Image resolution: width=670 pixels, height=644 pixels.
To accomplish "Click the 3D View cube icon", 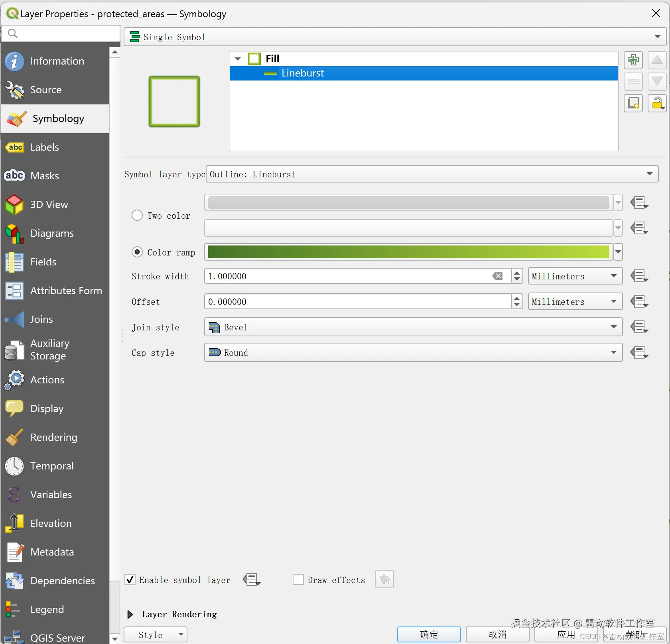I will pyautogui.click(x=14, y=204).
